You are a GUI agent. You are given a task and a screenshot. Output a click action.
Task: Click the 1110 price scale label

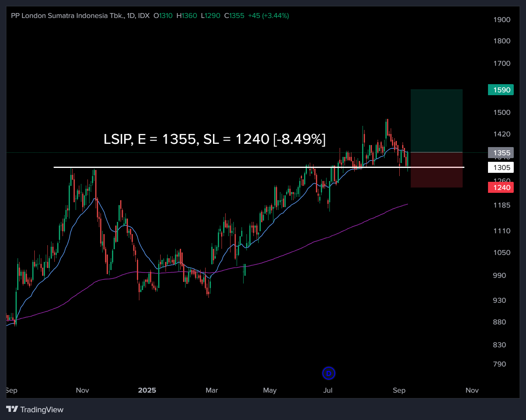pos(502,231)
